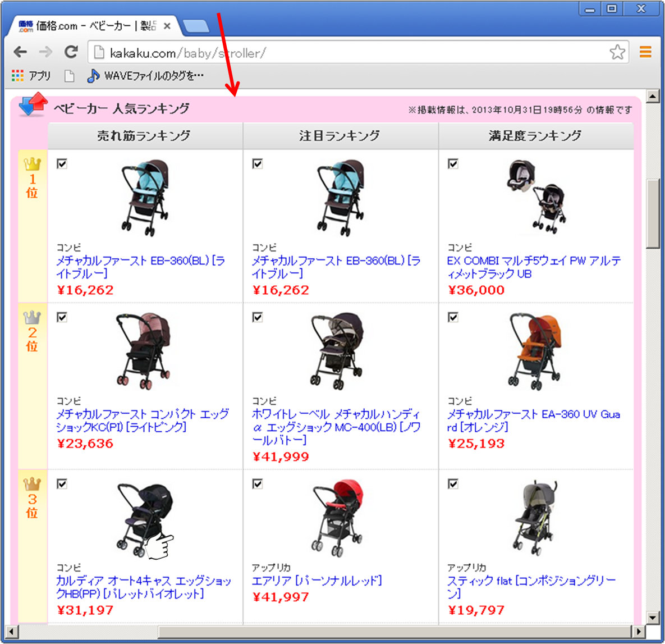The width and height of the screenshot is (665, 644).
Task: Click the back navigation arrow
Action: point(20,52)
